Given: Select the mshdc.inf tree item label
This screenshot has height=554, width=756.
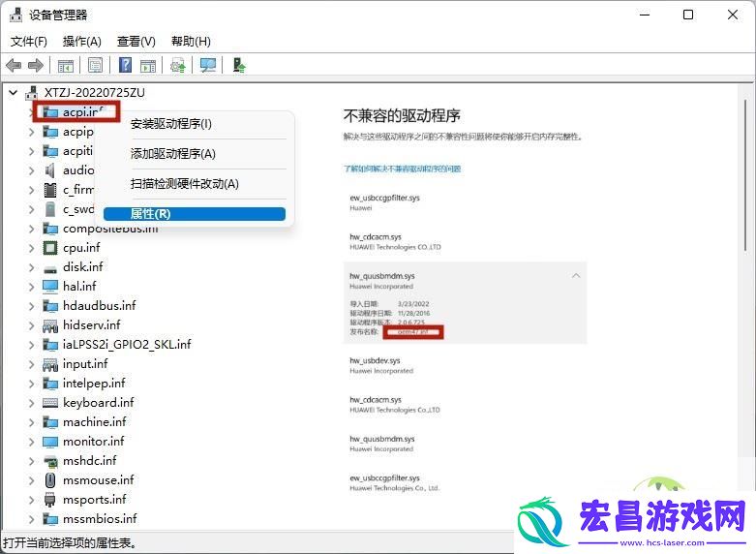Looking at the screenshot, I should (x=90, y=461).
